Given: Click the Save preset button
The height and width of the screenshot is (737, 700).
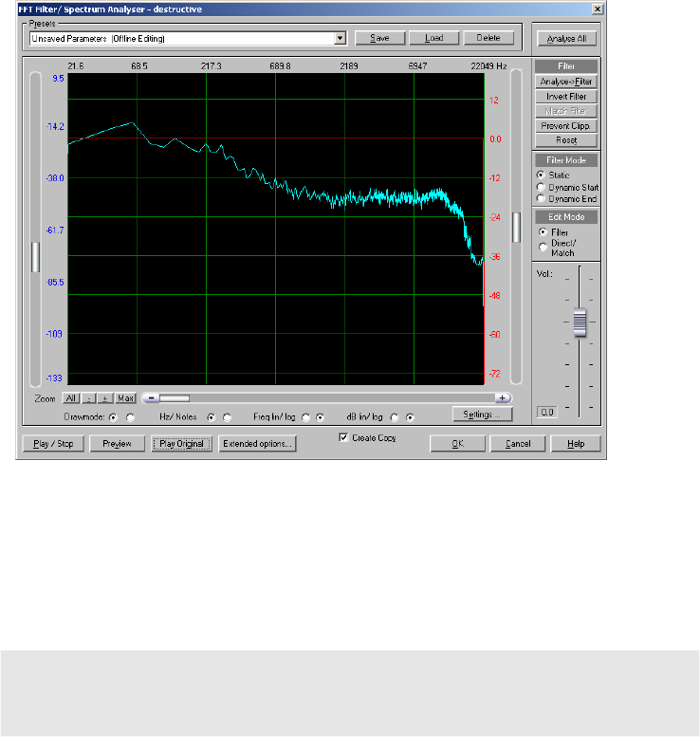Looking at the screenshot, I should tap(379, 38).
